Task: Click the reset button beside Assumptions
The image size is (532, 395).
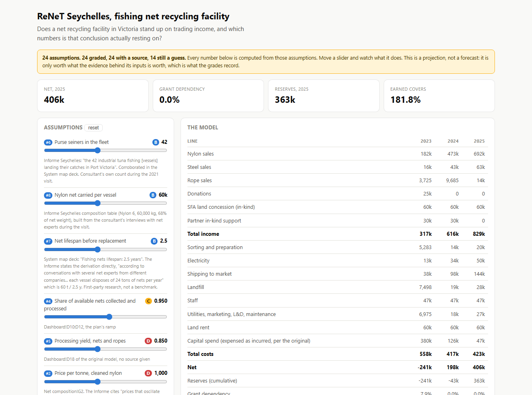Action: click(x=94, y=128)
